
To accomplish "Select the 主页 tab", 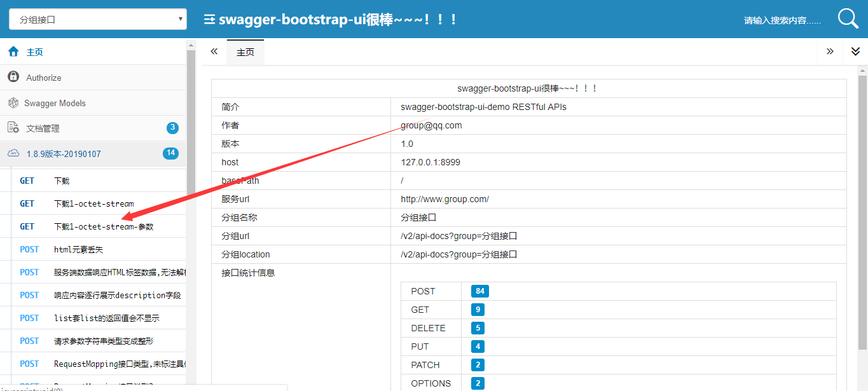I will click(x=245, y=52).
